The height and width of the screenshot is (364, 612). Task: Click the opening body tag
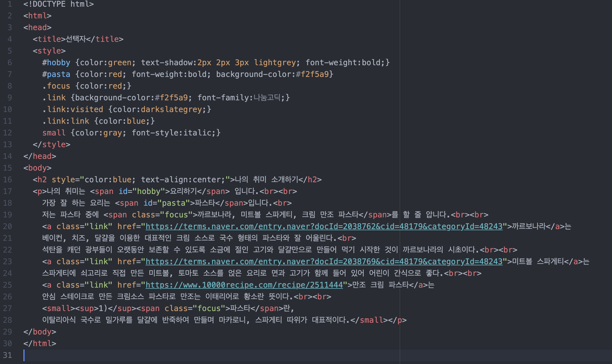[37, 168]
